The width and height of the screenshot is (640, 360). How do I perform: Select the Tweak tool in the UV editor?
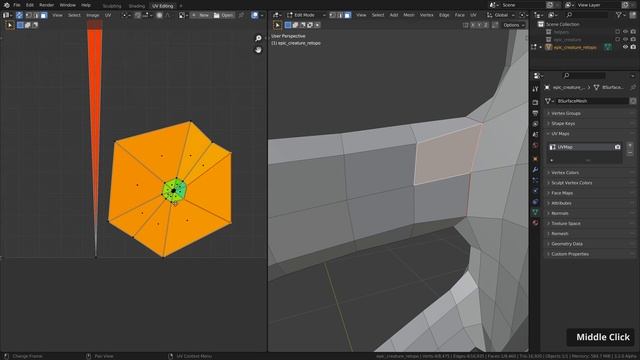pyautogui.click(x=10, y=25)
